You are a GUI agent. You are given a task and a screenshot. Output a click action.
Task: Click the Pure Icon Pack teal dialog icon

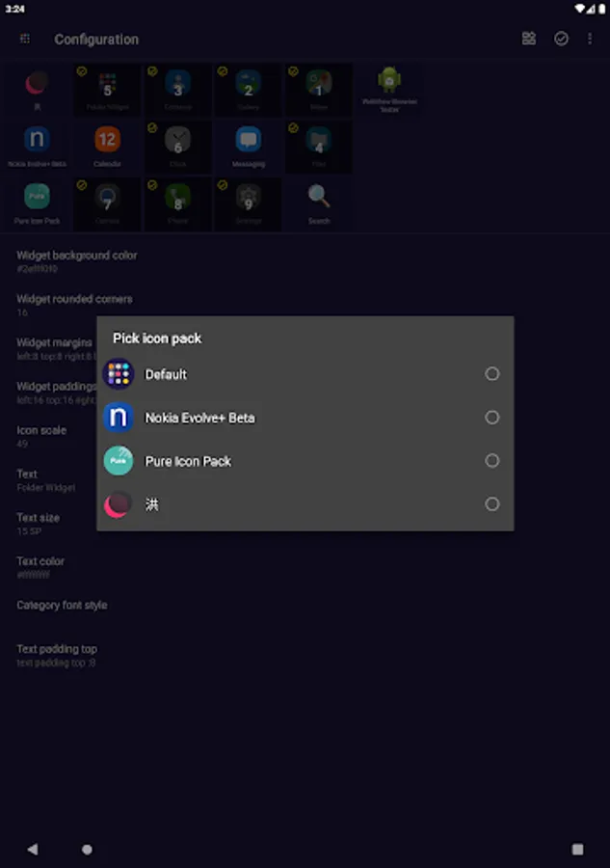point(119,461)
